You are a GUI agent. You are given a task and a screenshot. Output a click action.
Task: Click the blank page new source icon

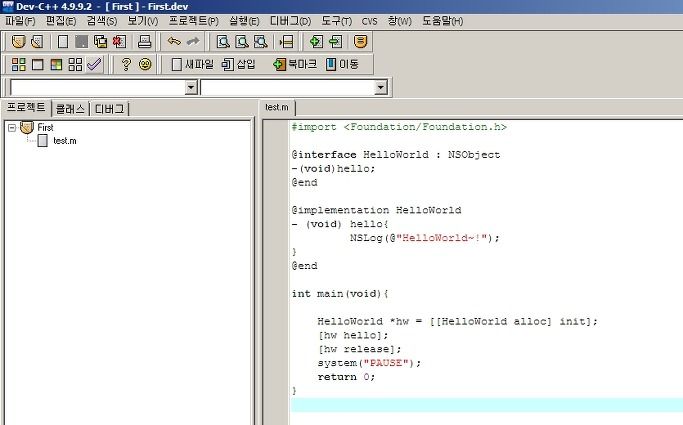[63, 41]
